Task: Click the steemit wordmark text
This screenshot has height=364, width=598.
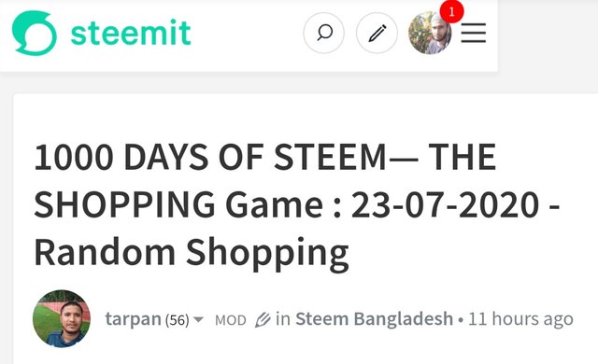Action: 131,33
